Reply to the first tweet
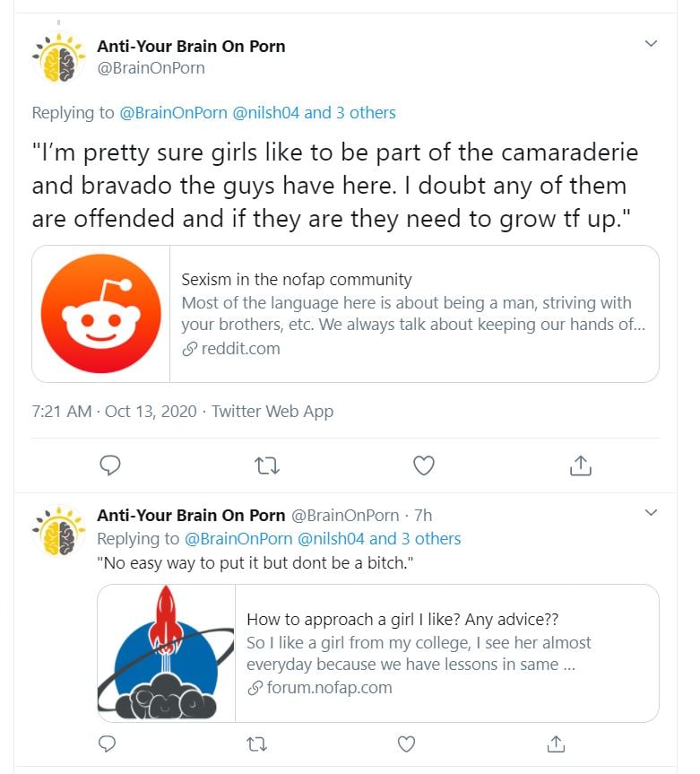The image size is (700, 774). [110, 465]
